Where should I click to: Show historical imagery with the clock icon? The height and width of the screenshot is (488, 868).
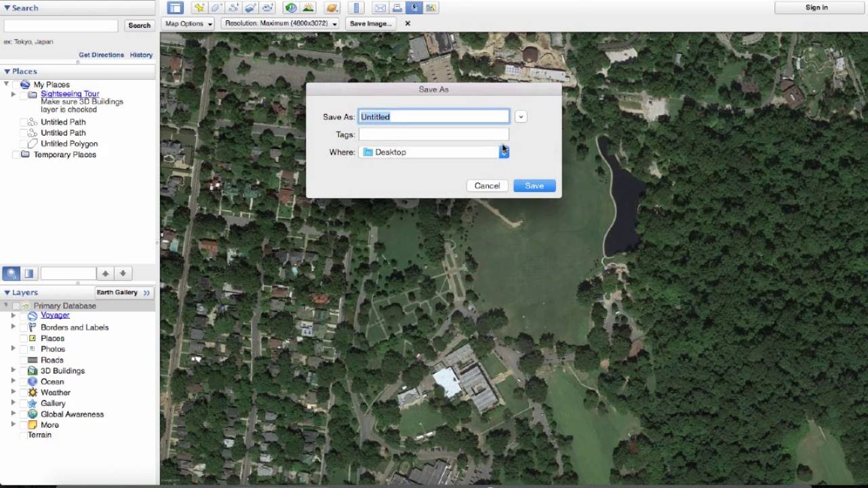pos(291,8)
